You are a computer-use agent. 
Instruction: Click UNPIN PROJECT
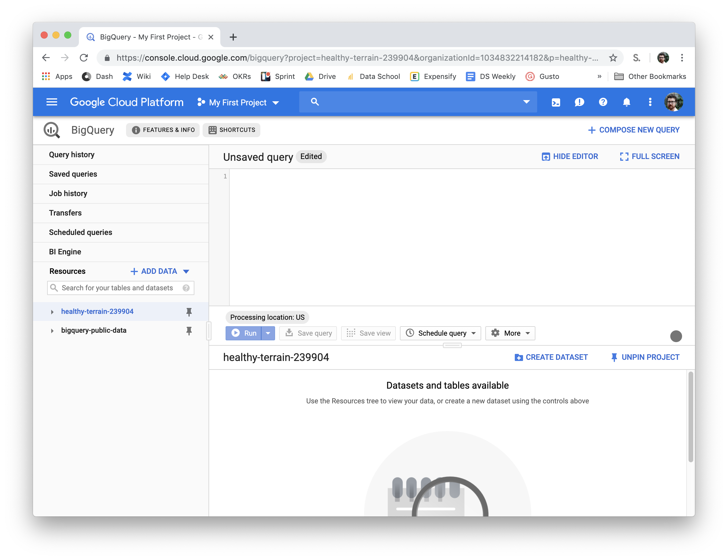tap(645, 357)
